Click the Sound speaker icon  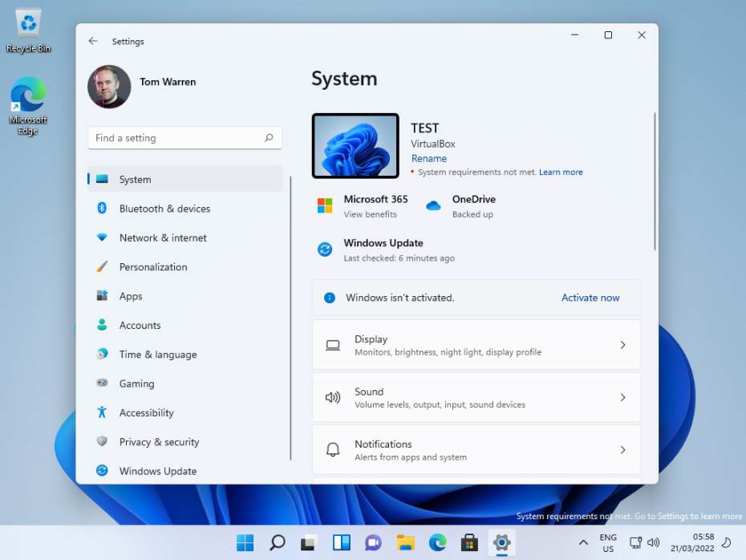pyautogui.click(x=333, y=397)
